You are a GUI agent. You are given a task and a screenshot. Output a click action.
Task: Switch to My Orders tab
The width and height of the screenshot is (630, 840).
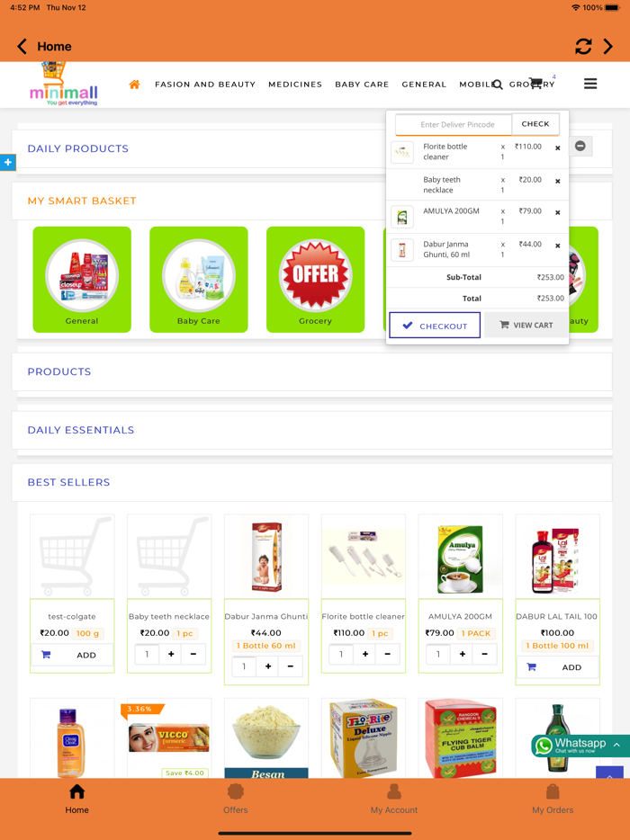pos(553,799)
